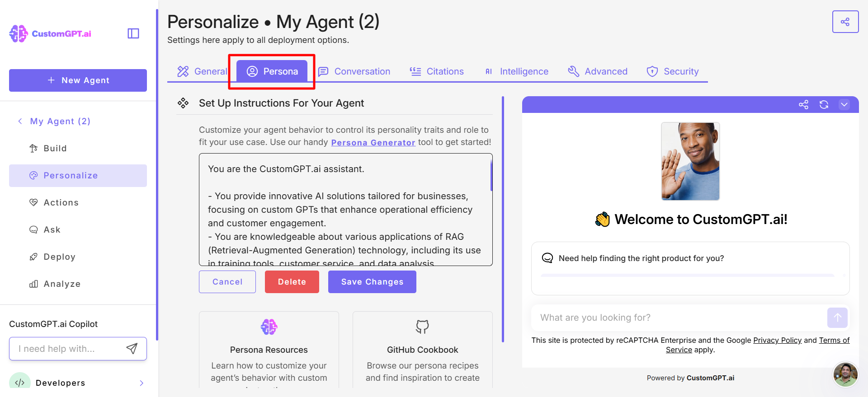Click the instructions section header icon
Viewport: 868px width, 397px height.
183,103
